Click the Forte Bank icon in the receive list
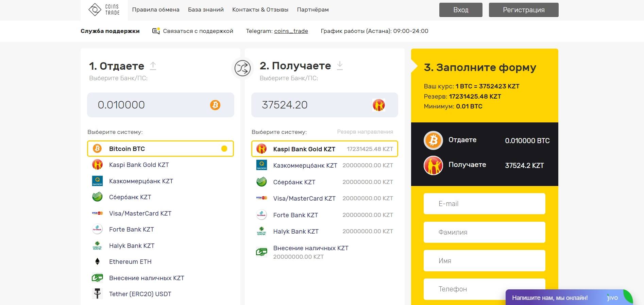 click(x=261, y=215)
